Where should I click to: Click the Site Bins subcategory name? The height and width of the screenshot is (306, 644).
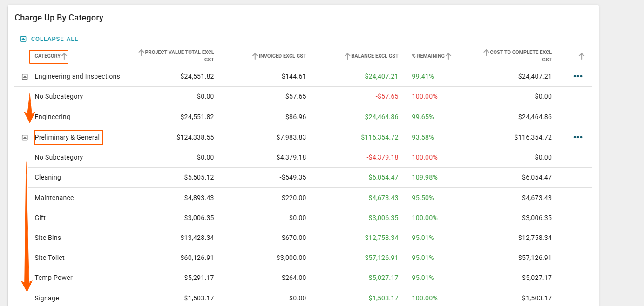click(48, 238)
